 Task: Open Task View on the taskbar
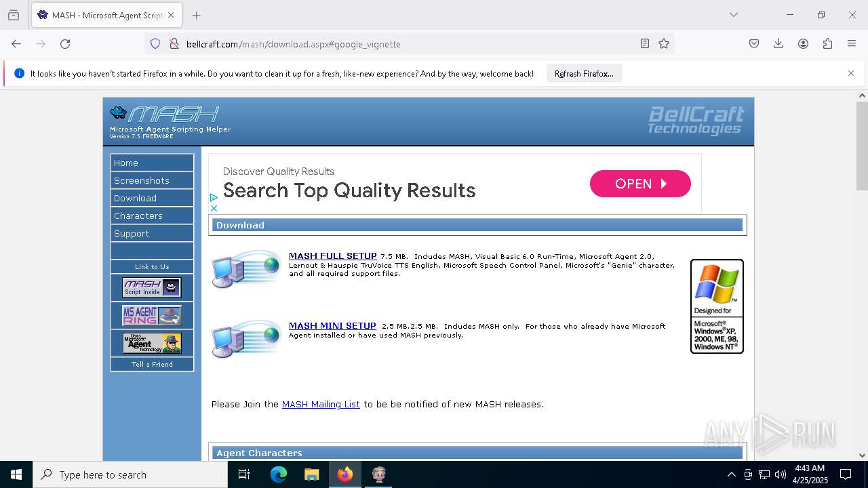coord(244,474)
